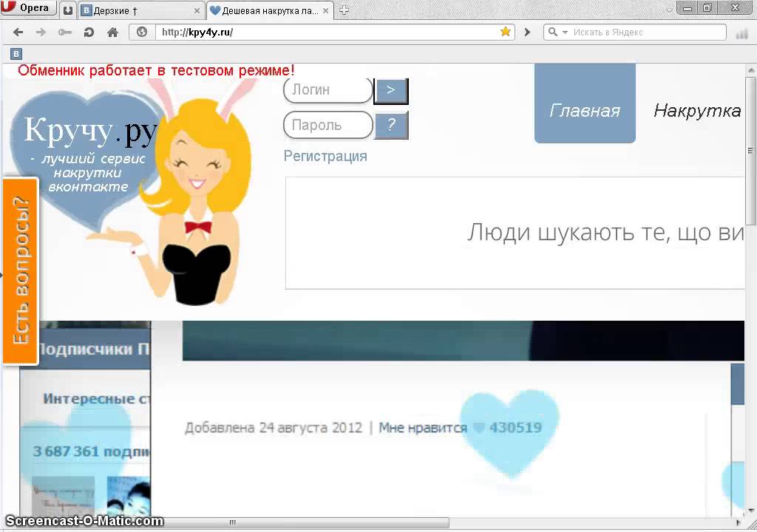
Task: Open the VK bookmark on the bookmarks bar
Action: pos(16,54)
